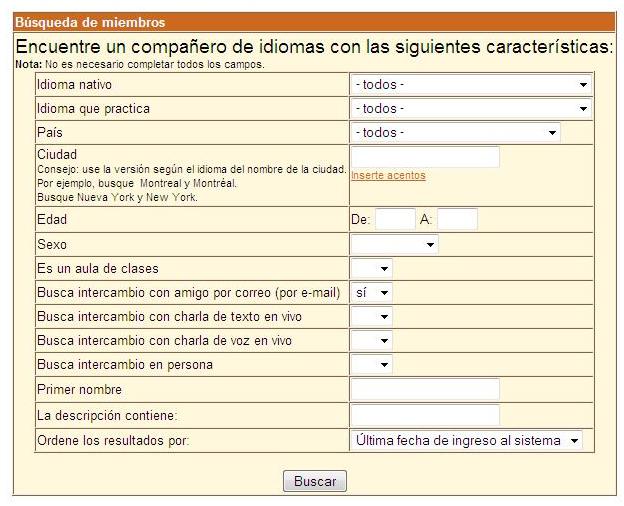The image size is (624, 506).
Task: Focus the Edad 'De' input field
Action: click(x=395, y=219)
